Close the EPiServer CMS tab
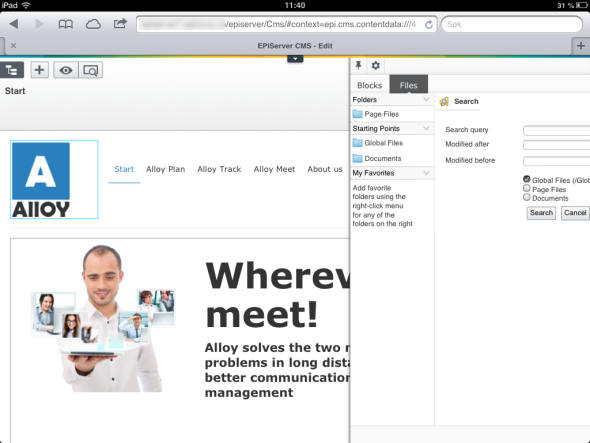This screenshot has height=443, width=590. pos(14,46)
